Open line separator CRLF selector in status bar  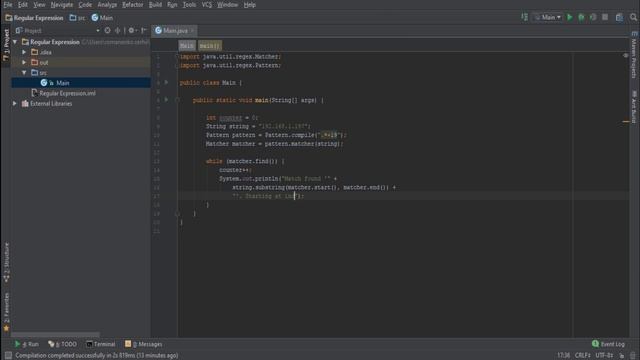tap(582, 356)
